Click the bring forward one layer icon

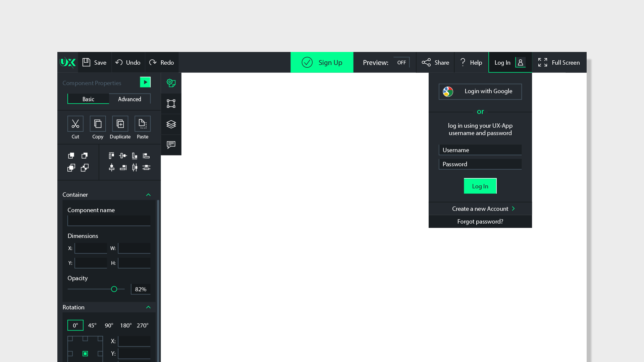click(x=71, y=168)
